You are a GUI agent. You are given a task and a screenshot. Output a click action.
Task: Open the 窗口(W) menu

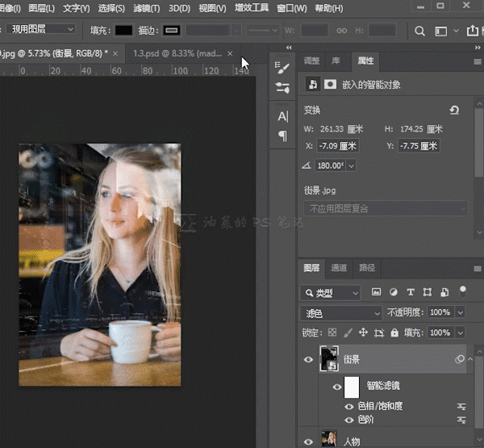pos(292,8)
